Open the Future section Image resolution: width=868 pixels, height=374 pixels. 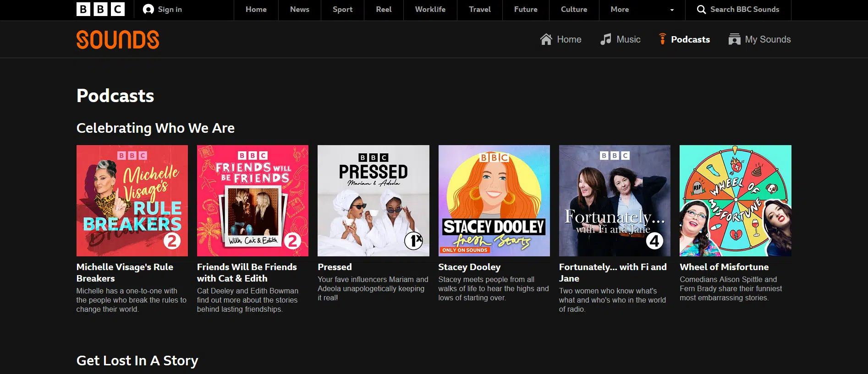click(526, 9)
